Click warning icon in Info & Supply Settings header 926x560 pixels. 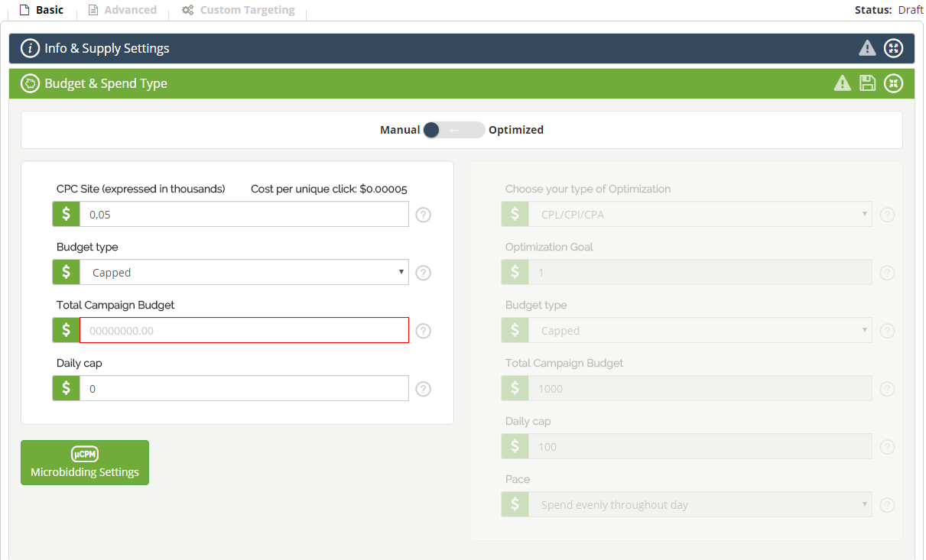pos(867,48)
